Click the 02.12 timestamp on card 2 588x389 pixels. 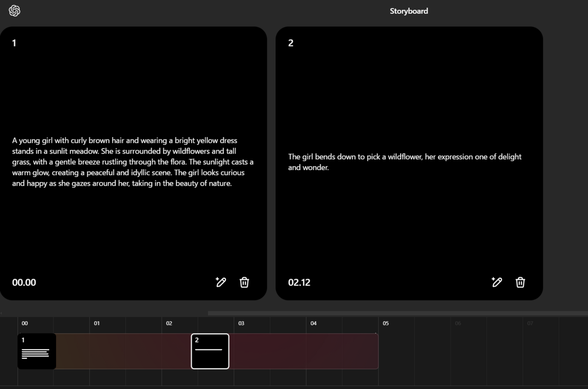click(x=299, y=282)
